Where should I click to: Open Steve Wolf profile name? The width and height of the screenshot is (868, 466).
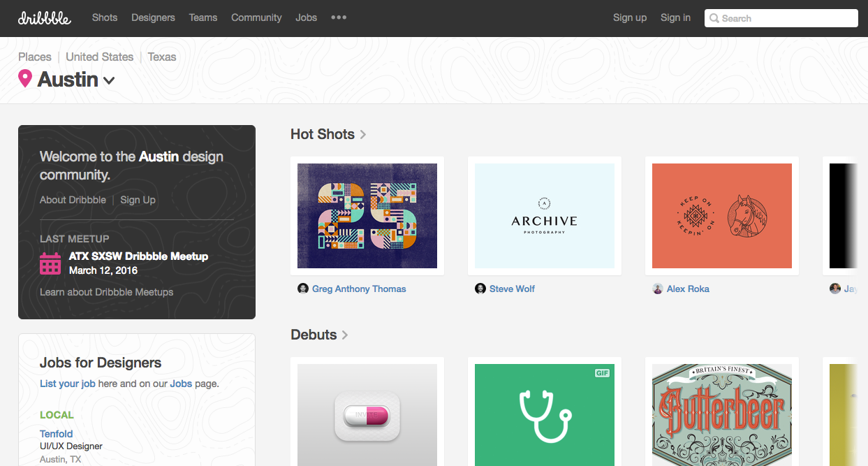(512, 289)
